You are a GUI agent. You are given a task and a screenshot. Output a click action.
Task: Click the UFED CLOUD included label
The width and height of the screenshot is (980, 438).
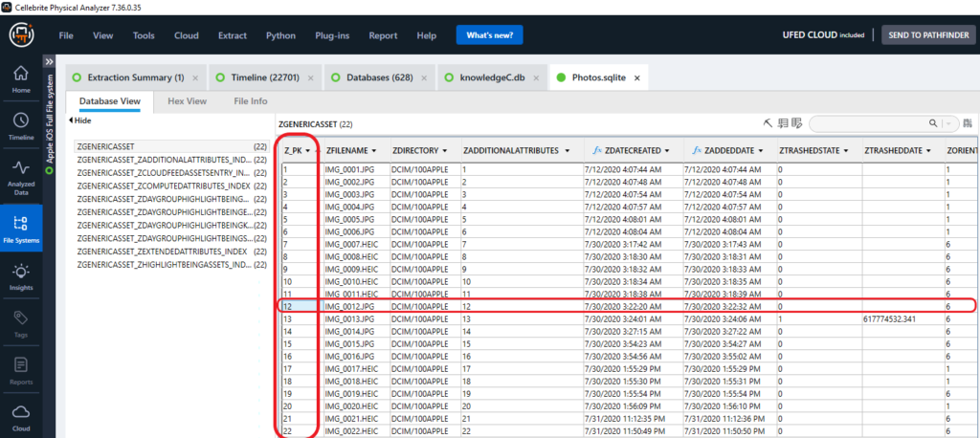pyautogui.click(x=822, y=35)
